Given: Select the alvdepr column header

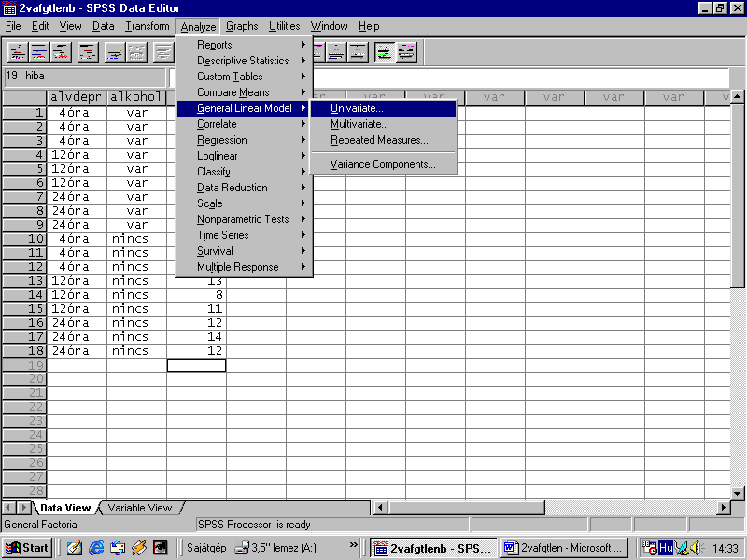Looking at the screenshot, I should click(77, 97).
